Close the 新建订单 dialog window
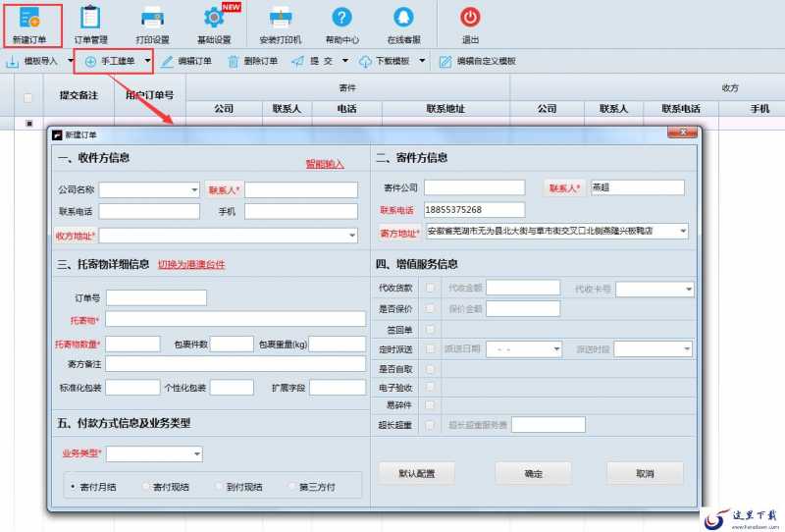The image size is (785, 532). pos(682,133)
